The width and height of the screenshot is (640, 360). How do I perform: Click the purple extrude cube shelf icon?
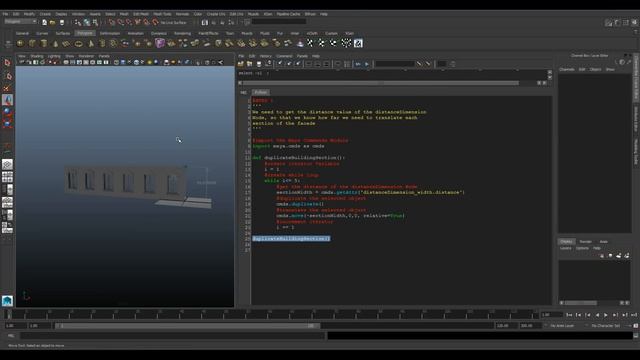tap(160, 43)
